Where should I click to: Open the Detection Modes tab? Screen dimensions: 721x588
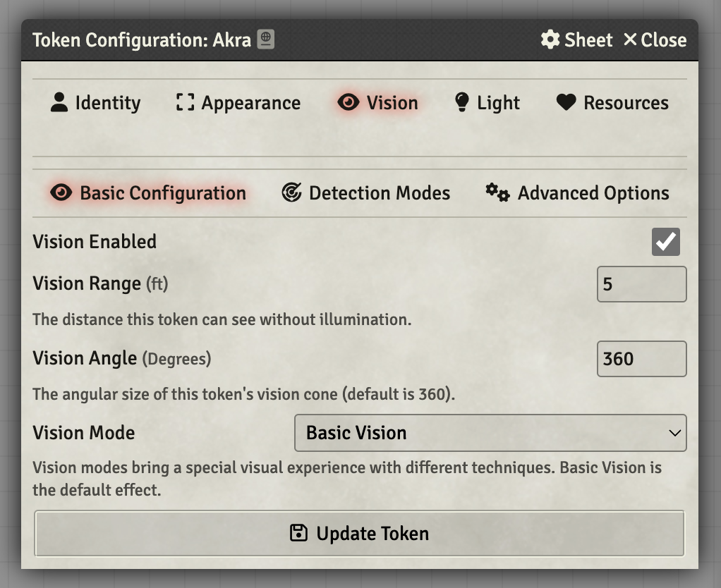point(365,192)
